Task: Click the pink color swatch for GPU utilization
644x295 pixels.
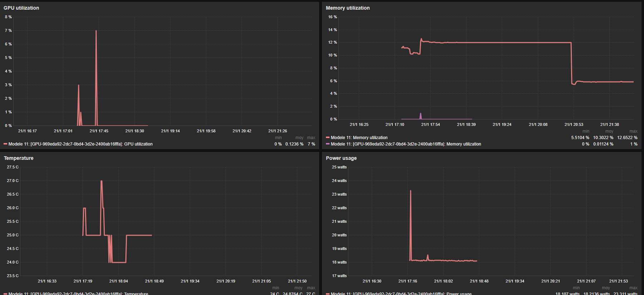Action: pos(5,144)
